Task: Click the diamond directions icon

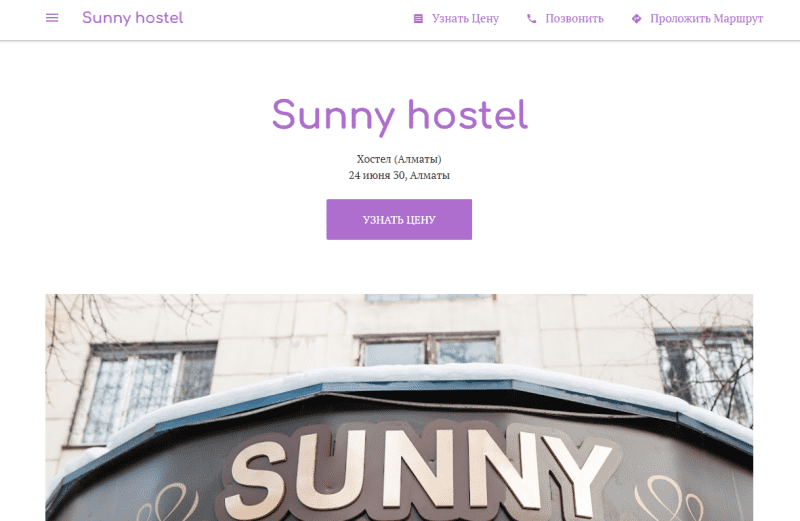Action: [636, 19]
